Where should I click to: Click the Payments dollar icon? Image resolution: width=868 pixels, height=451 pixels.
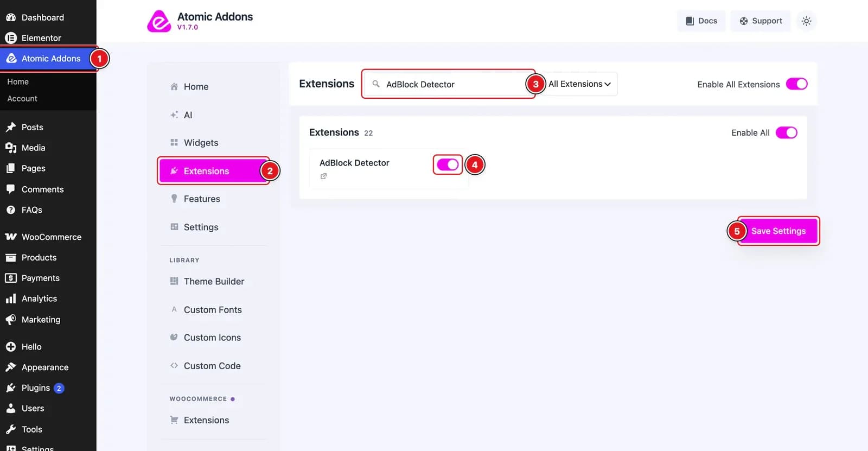click(11, 278)
